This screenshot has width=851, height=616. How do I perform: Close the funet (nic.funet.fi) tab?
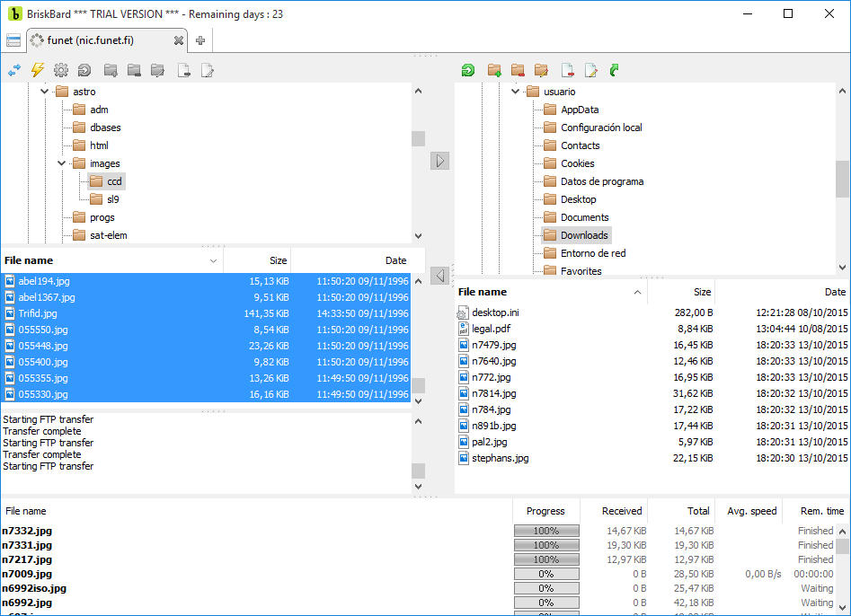coord(178,40)
